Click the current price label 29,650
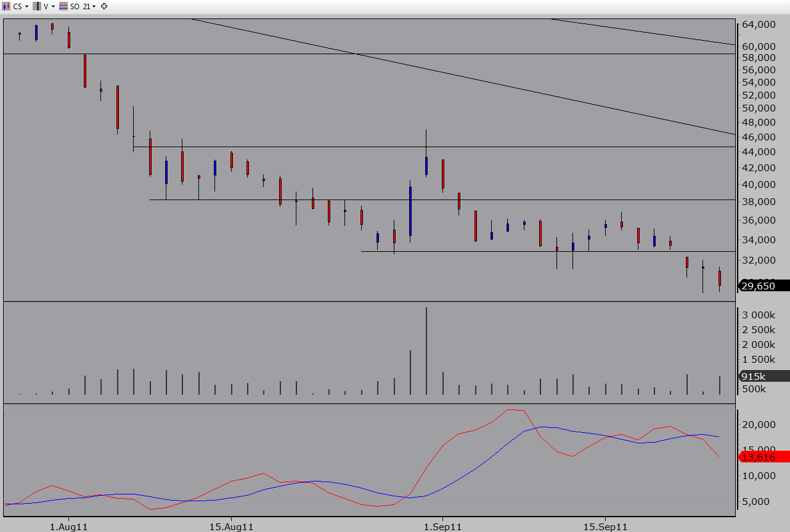 [764, 286]
